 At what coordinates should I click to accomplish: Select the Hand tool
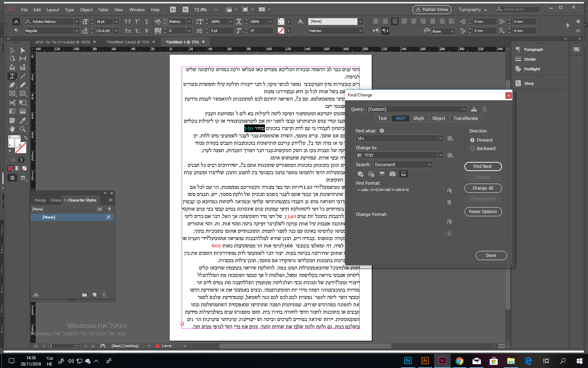pyautogui.click(x=12, y=129)
